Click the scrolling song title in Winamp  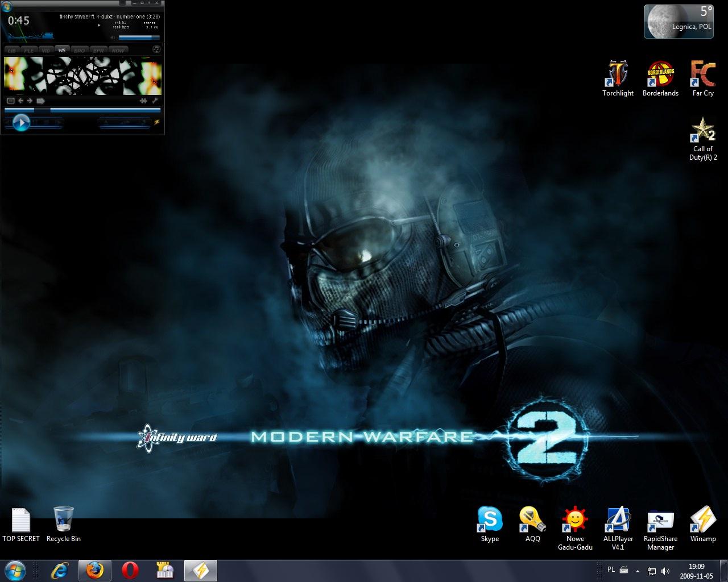pos(109,16)
